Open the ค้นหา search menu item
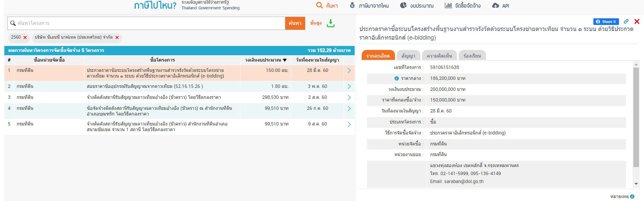Image resolution: width=644 pixels, height=201 pixels. pyautogui.click(x=327, y=6)
